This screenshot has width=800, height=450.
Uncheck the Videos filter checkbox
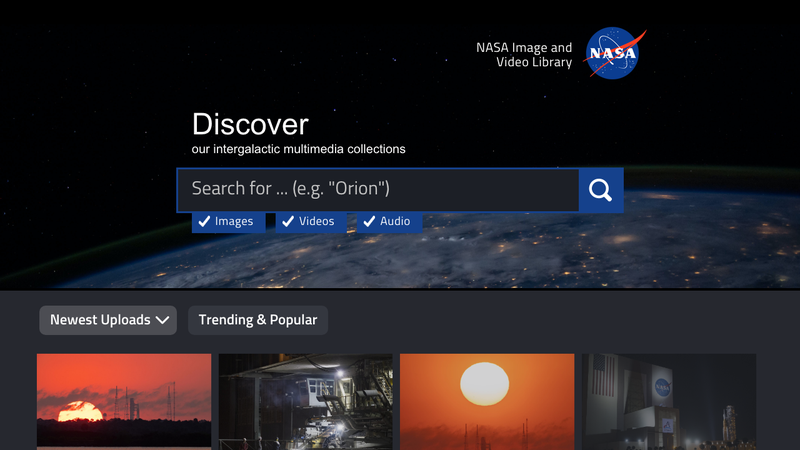[x=311, y=222]
